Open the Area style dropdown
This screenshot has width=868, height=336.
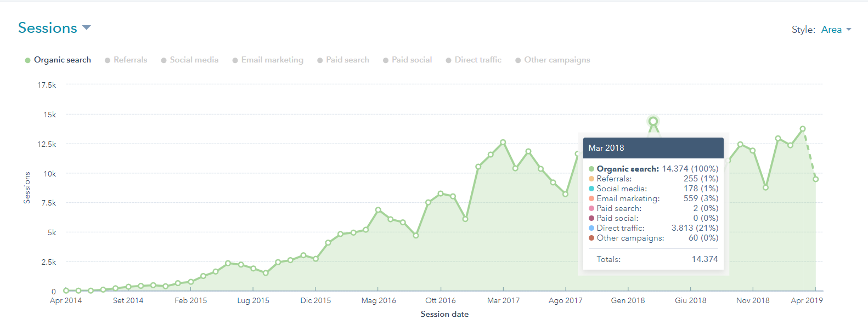[x=836, y=30]
